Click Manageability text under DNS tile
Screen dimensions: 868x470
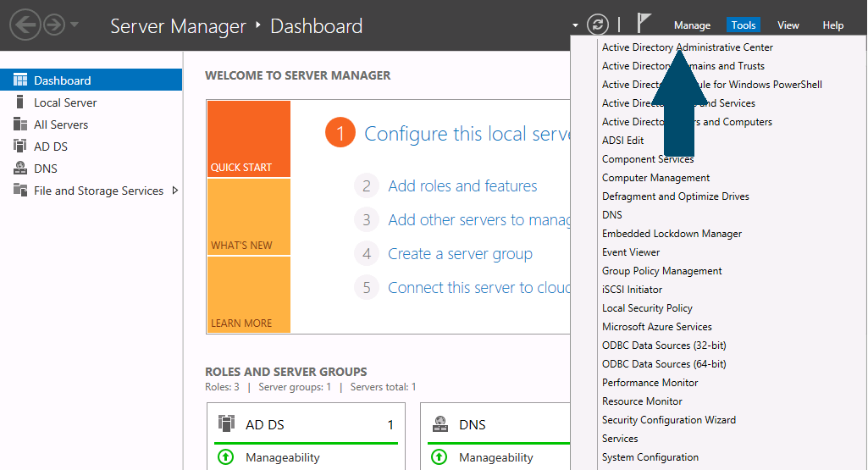(496, 458)
